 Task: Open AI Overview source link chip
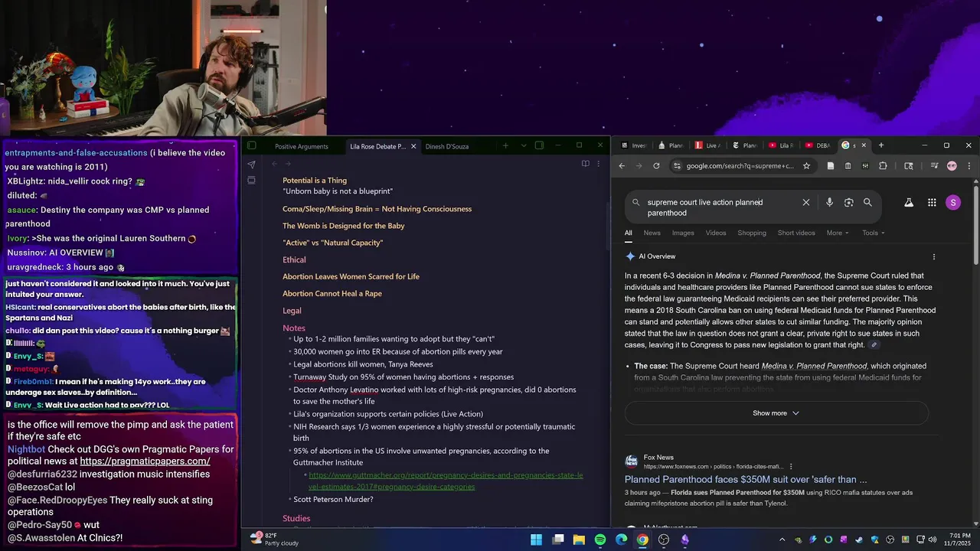tap(874, 345)
